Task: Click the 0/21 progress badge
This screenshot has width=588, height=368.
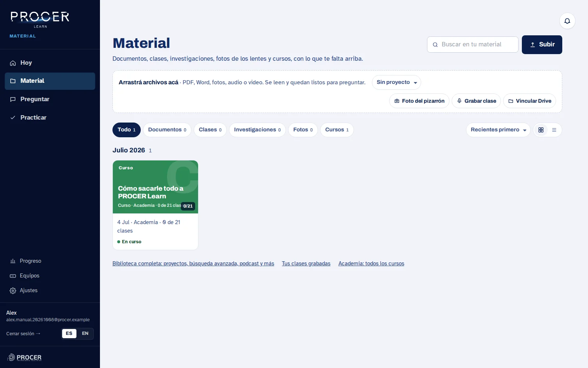Action: click(x=188, y=206)
